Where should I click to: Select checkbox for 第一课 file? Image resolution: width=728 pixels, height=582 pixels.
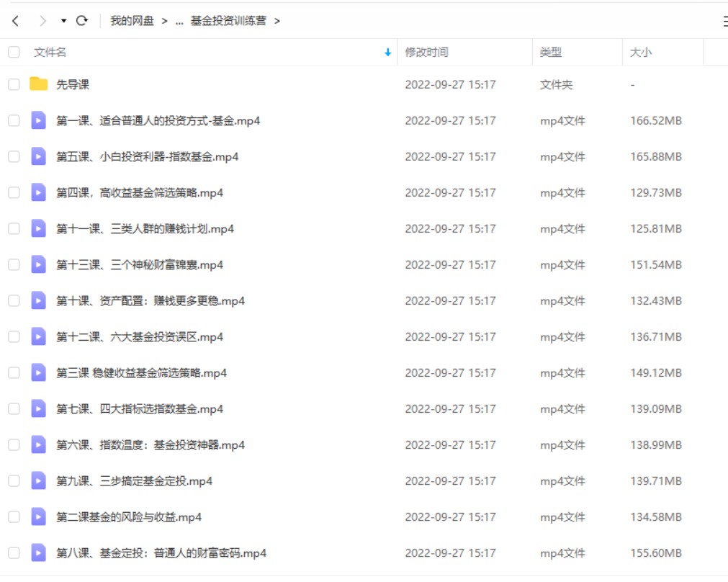pos(14,121)
